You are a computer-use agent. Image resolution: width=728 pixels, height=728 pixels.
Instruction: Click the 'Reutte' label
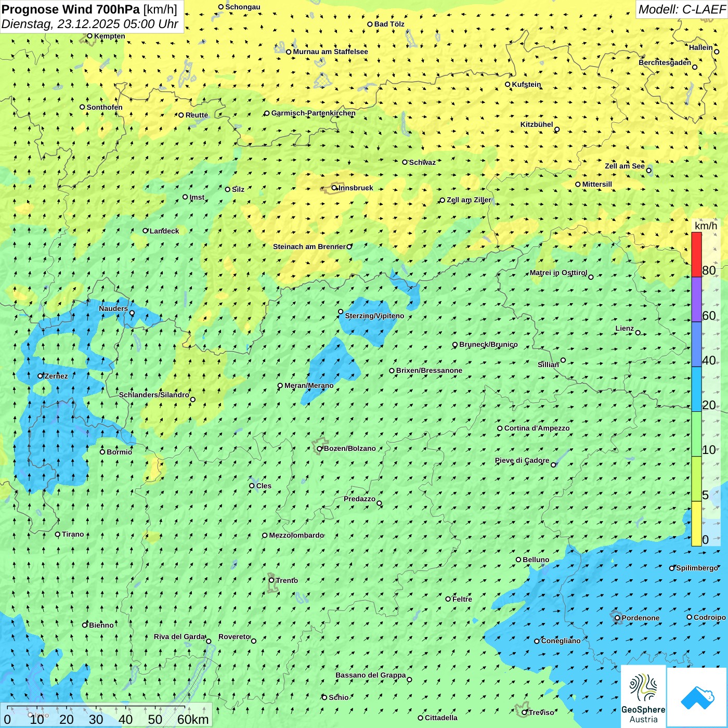coord(197,115)
